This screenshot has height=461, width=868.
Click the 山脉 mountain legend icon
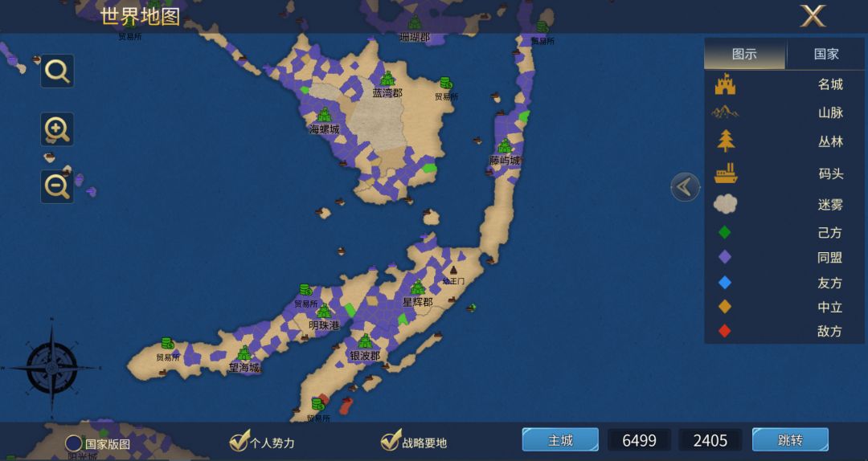click(725, 112)
